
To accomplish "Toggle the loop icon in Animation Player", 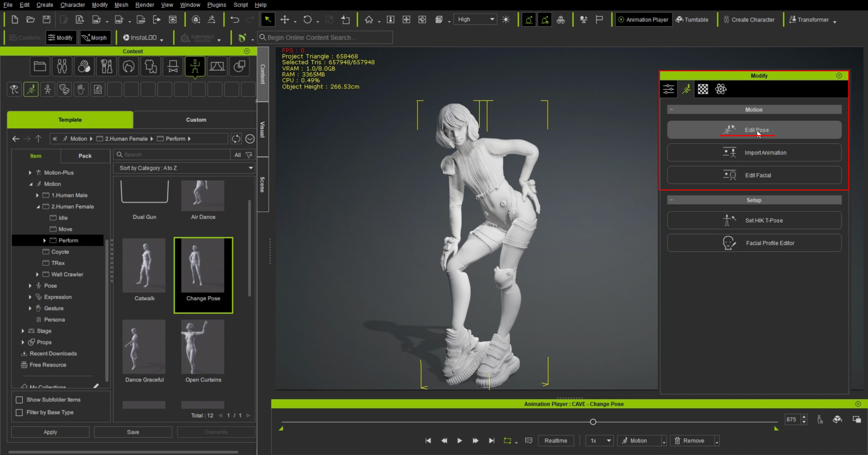I will (507, 440).
